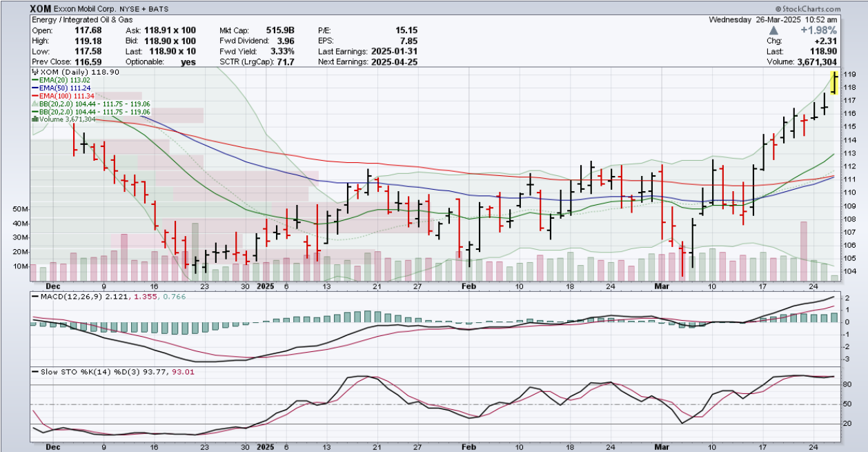Click the Chg value +2.31
The height and width of the screenshot is (452, 868).
[826, 41]
